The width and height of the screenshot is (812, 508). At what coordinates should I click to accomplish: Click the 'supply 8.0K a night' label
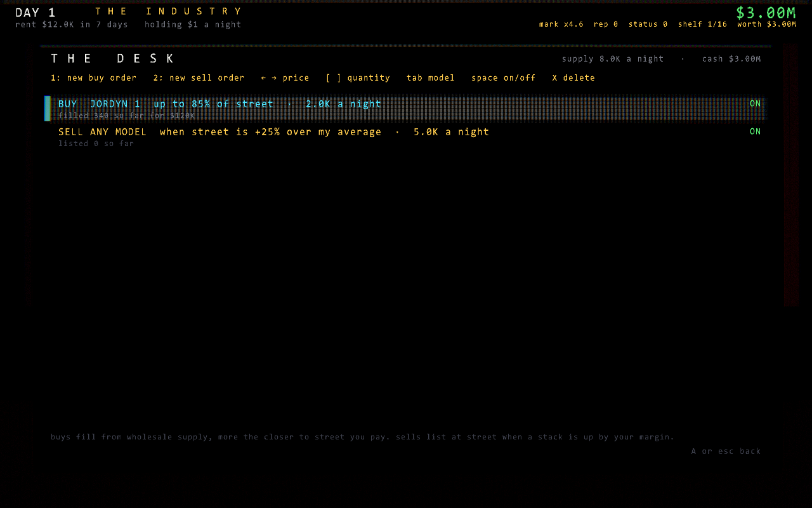click(613, 59)
